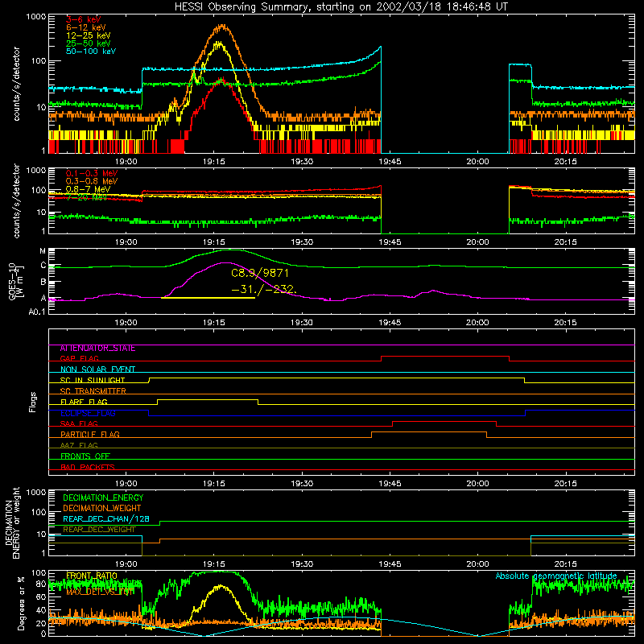Select the GAP_FLAG label
This screenshot has height=644, width=644.
[x=79, y=358]
